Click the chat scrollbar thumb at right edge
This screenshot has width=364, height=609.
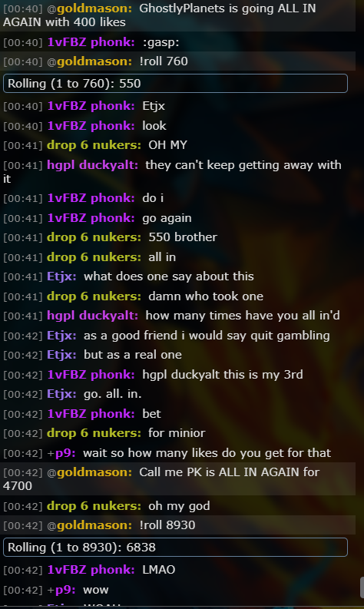[362, 587]
